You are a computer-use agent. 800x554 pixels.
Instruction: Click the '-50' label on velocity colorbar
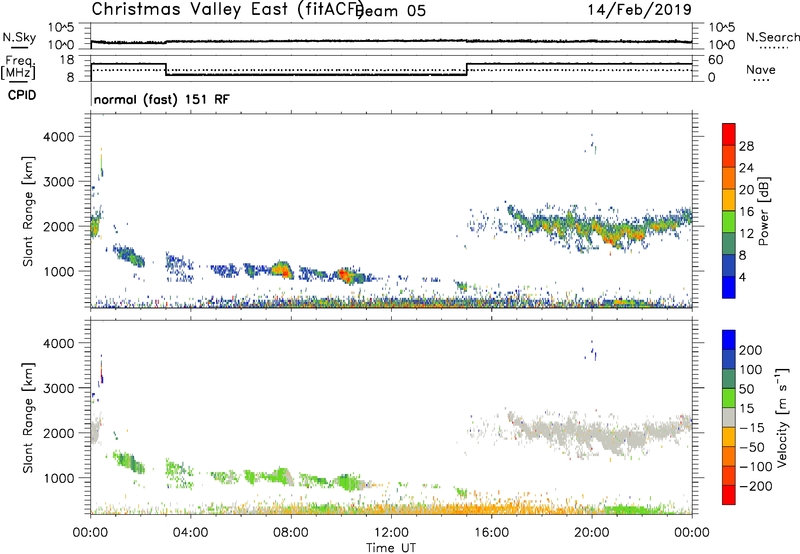[x=752, y=447]
